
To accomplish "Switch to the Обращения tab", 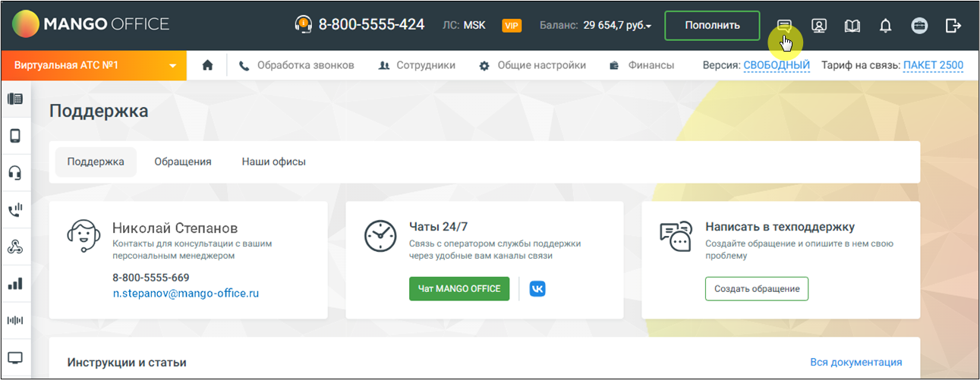I will coord(183,162).
